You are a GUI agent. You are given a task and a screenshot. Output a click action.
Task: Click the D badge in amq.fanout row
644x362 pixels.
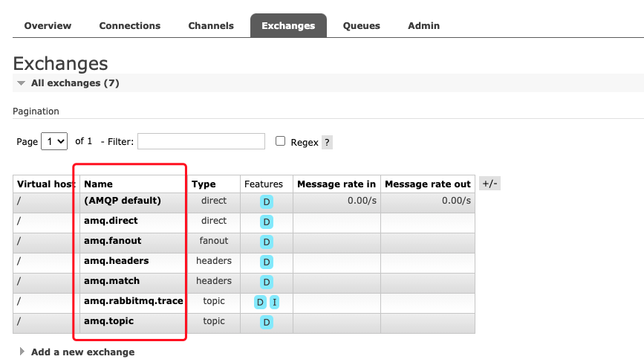click(267, 242)
